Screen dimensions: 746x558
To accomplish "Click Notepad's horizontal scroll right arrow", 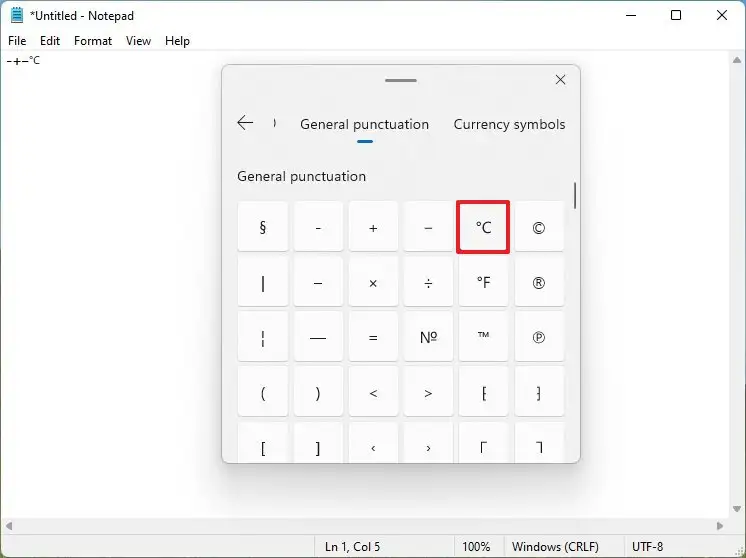I will 720,526.
